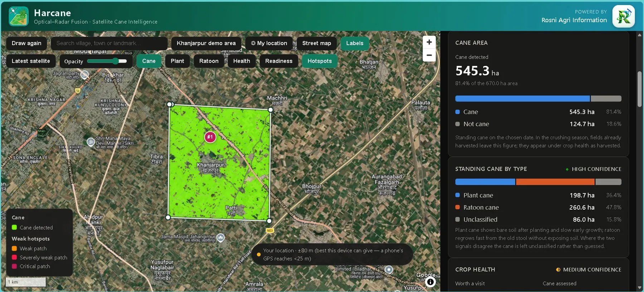The width and height of the screenshot is (644, 292).
Task: Click Unclassified 86.0 ha row
Action: pyautogui.click(x=538, y=219)
